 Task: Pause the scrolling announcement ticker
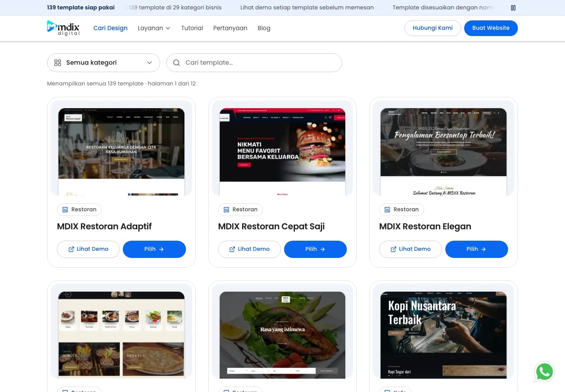pyautogui.click(x=513, y=7)
